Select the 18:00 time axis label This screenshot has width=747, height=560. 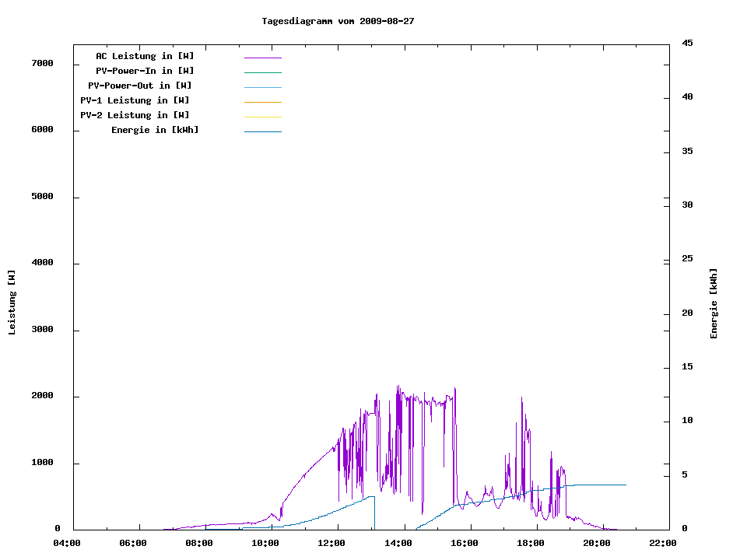pos(530,543)
